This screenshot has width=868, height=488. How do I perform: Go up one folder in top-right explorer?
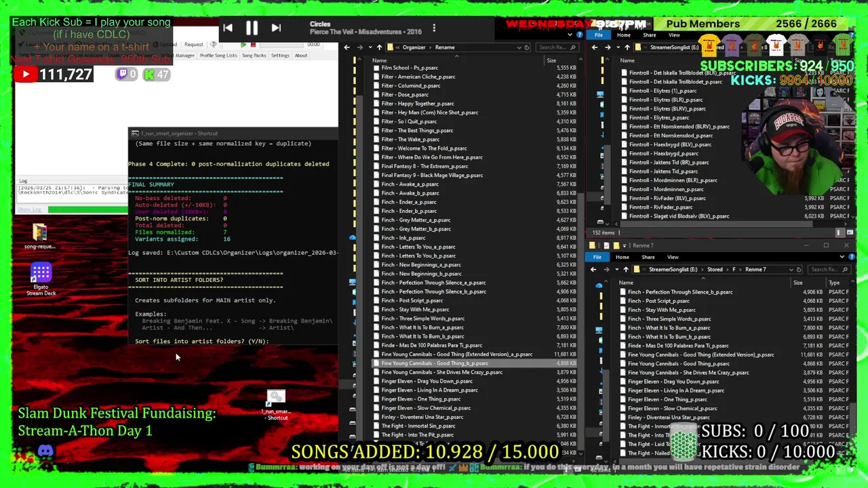(627, 47)
